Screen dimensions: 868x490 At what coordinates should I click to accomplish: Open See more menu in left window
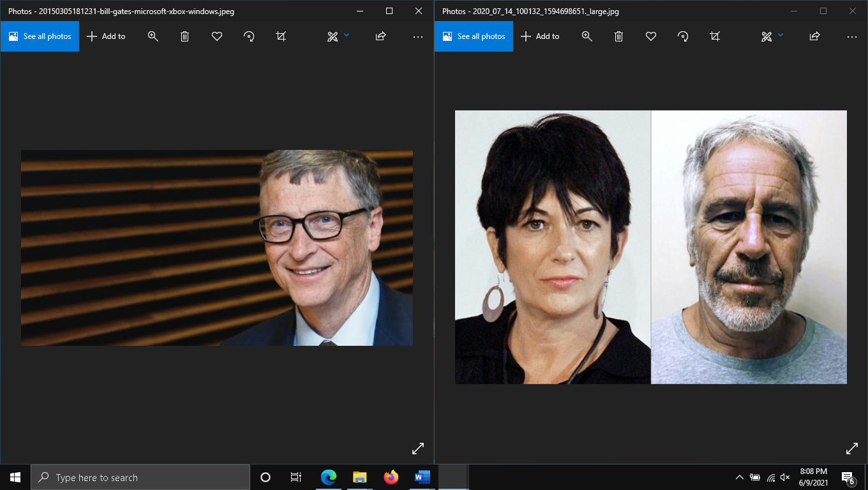(x=418, y=36)
